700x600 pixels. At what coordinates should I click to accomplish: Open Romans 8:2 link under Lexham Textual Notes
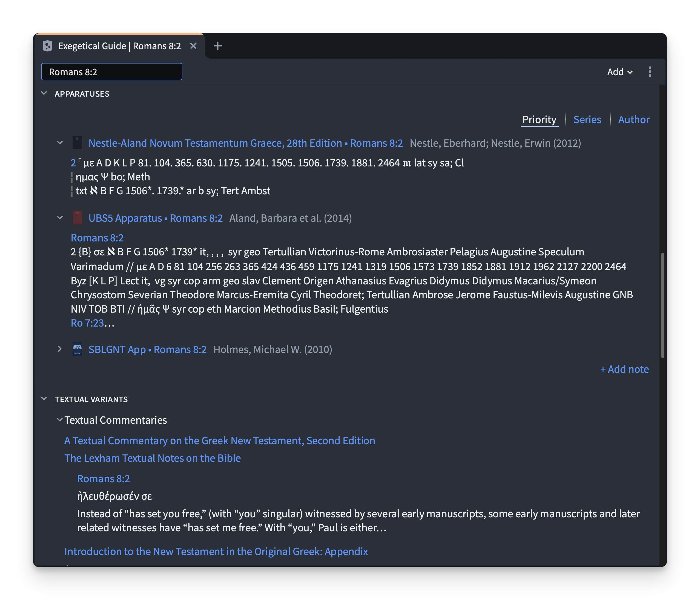pos(103,479)
